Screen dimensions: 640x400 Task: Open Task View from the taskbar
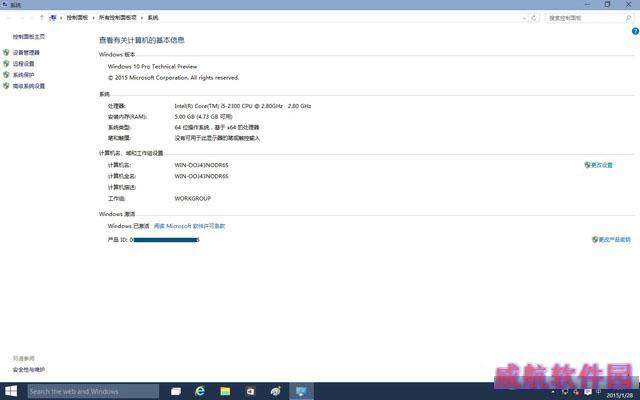tap(176, 391)
